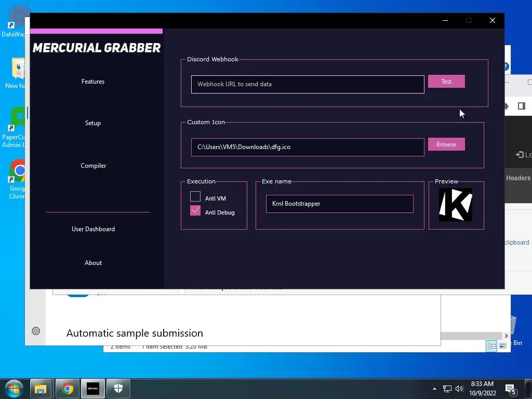Select the Headers tab in browser window
The width and height of the screenshot is (532, 399).
pos(518,178)
